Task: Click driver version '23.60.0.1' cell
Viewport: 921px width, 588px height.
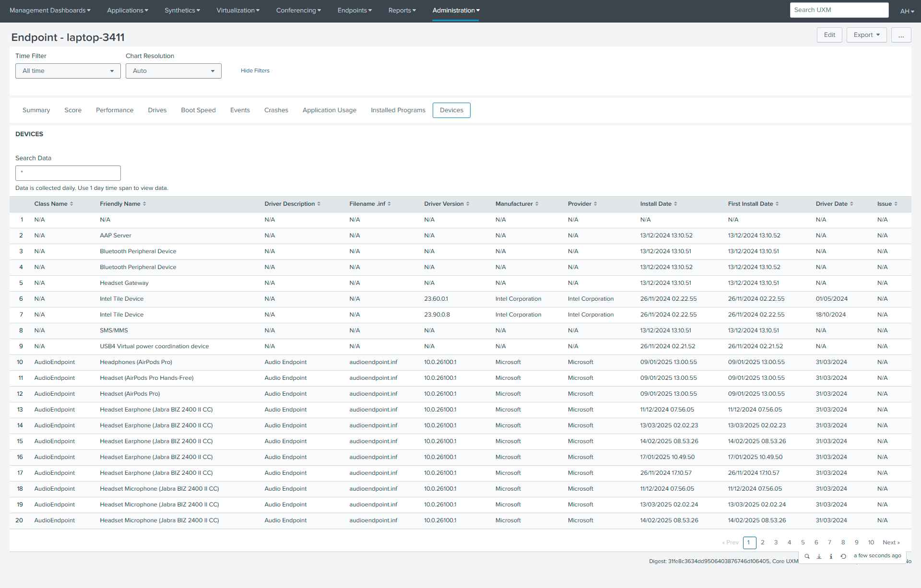Action: coord(436,299)
